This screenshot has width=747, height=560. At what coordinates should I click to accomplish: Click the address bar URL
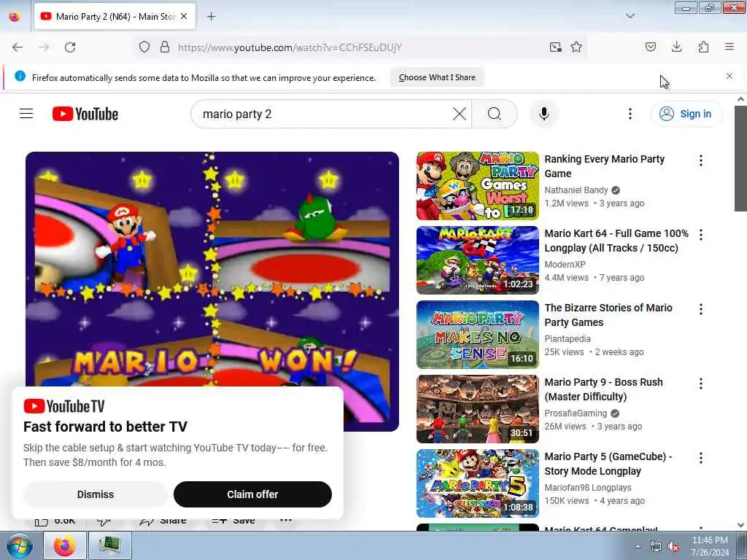[290, 47]
